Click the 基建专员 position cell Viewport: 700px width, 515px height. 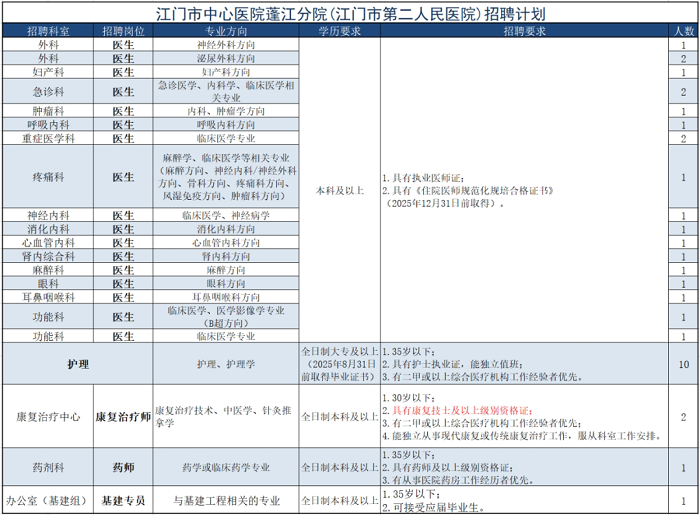[x=123, y=500]
